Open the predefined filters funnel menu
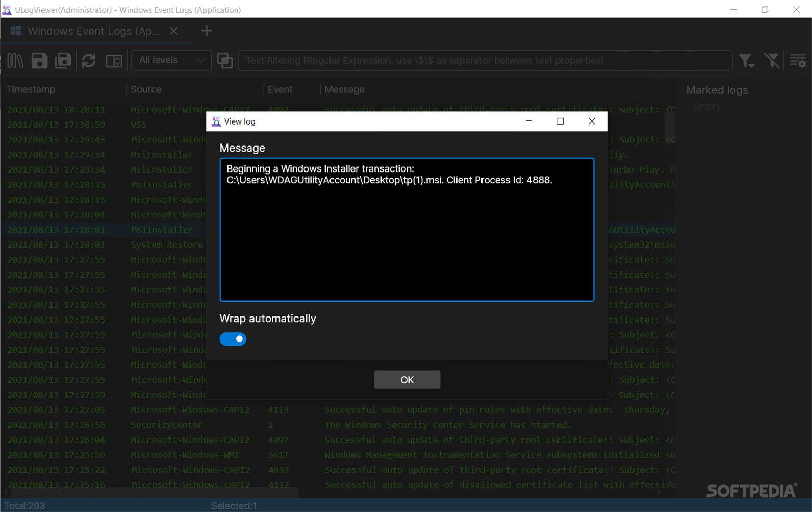Image resolution: width=812 pixels, height=512 pixels. [747, 61]
